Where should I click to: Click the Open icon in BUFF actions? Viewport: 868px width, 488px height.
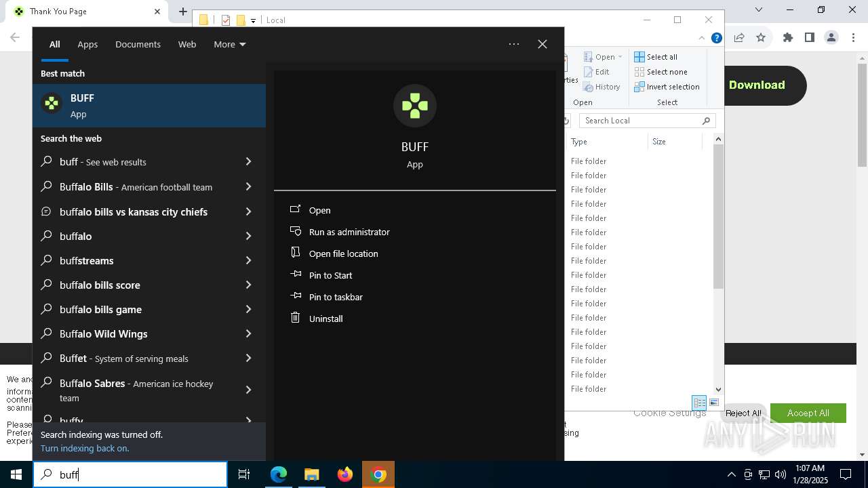pos(295,209)
